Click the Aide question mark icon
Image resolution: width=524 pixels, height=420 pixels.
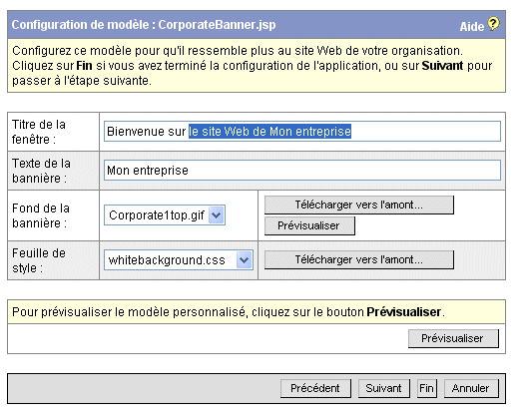[493, 24]
